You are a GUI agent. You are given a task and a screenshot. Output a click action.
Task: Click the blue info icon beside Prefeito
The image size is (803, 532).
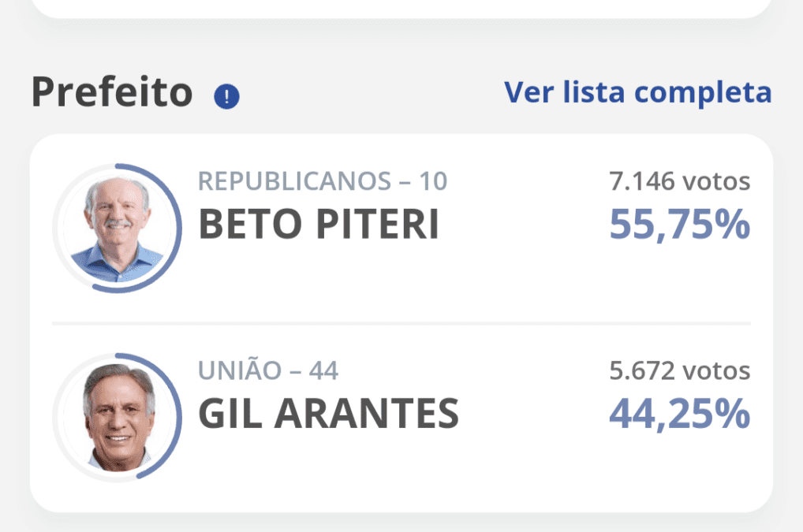click(x=226, y=97)
